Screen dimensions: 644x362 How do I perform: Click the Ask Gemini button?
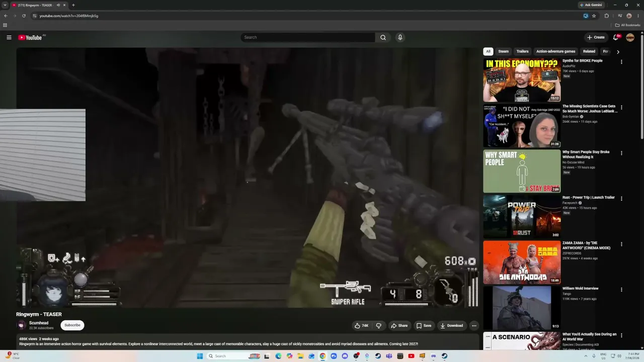pos(591,5)
